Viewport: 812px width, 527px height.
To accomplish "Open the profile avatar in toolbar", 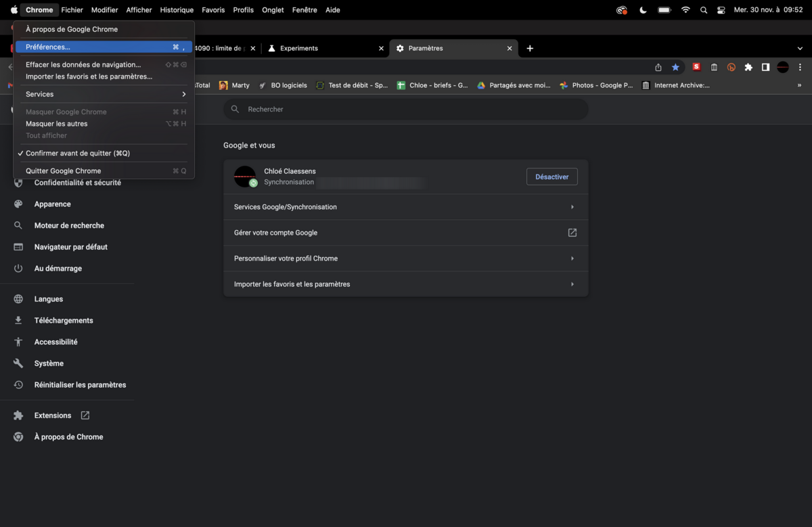I will [x=783, y=67].
